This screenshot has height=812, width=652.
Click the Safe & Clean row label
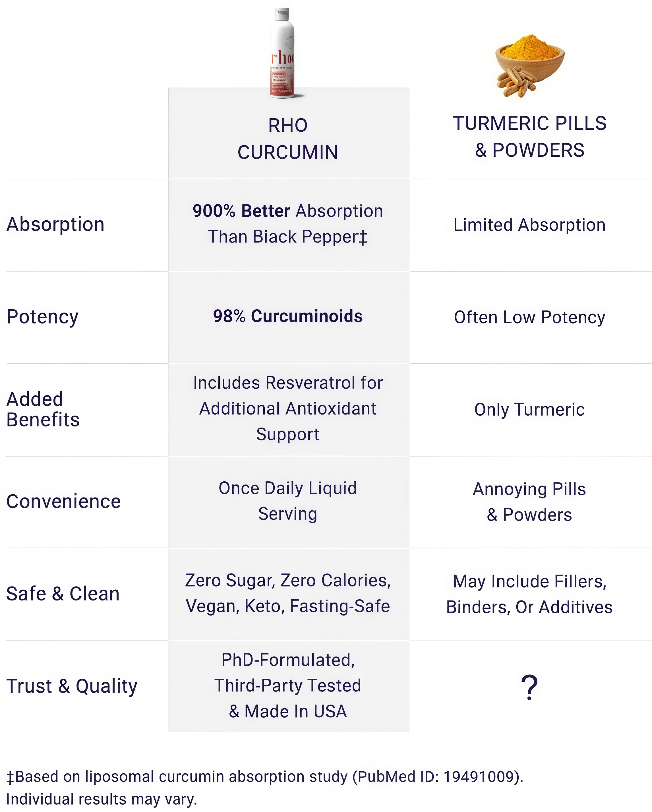coord(63,594)
